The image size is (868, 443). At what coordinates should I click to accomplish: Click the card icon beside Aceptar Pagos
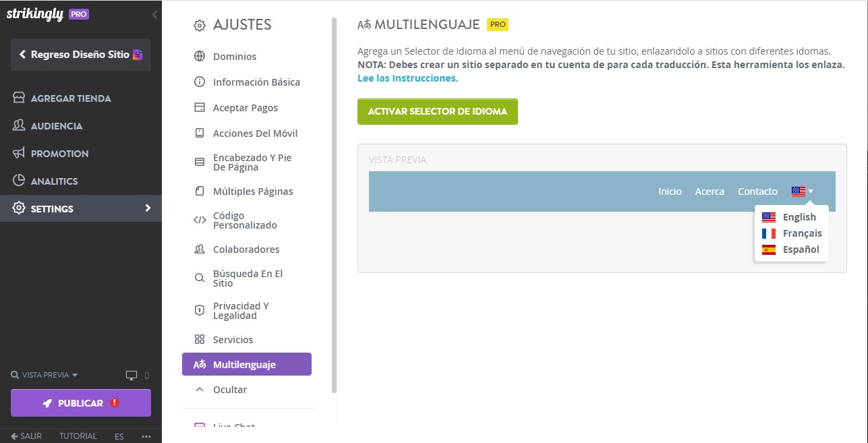point(200,108)
